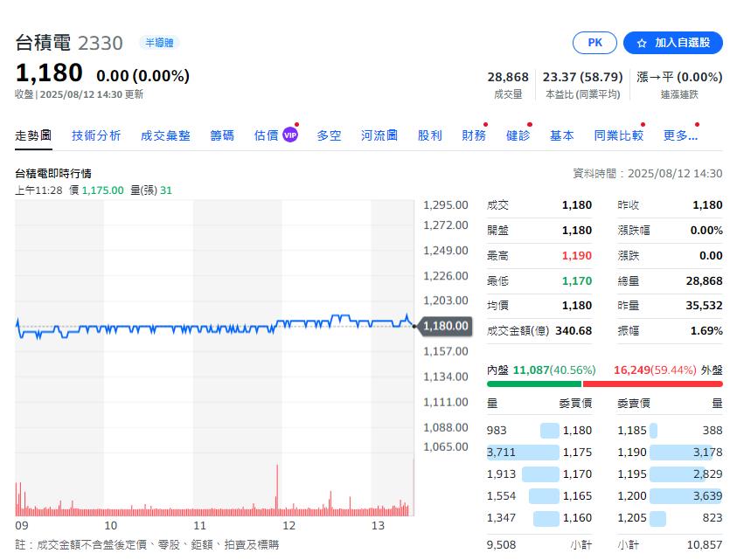The image size is (737, 560).
Task: Click bid price 1,160 in order book
Action: coord(577,518)
